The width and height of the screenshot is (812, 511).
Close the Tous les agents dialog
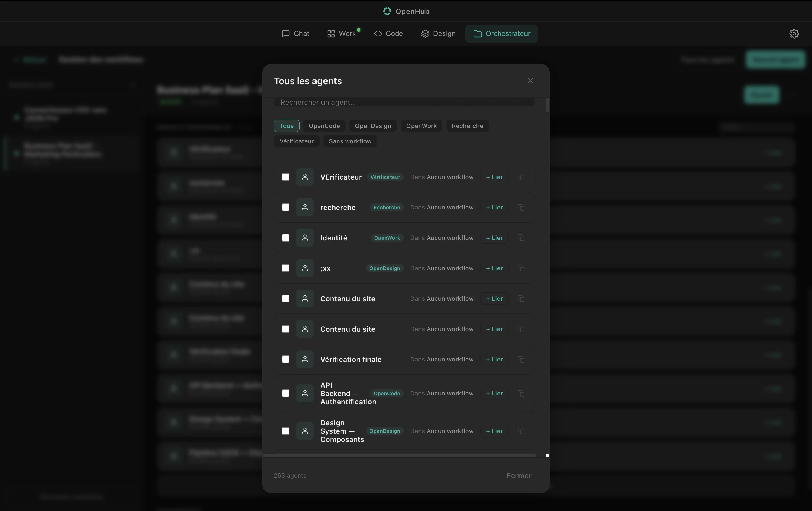(x=531, y=81)
